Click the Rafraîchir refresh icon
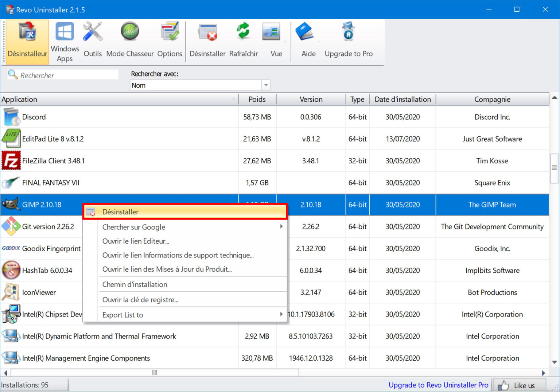Screen dimensions: 560x392 pos(243,36)
